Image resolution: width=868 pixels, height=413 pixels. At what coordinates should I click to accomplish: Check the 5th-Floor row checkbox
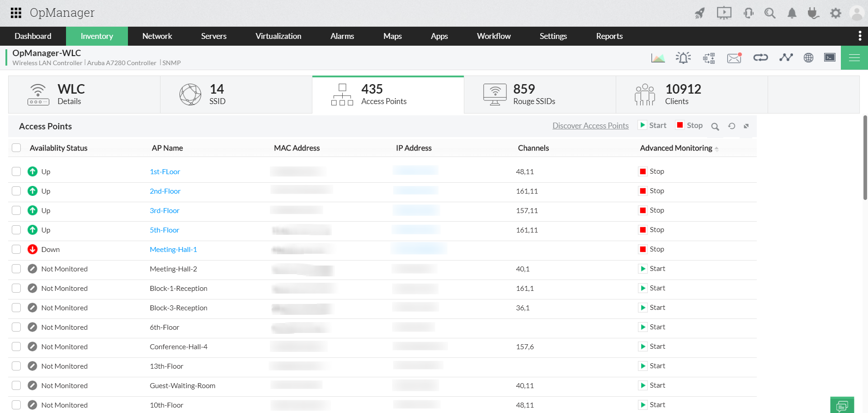point(16,230)
